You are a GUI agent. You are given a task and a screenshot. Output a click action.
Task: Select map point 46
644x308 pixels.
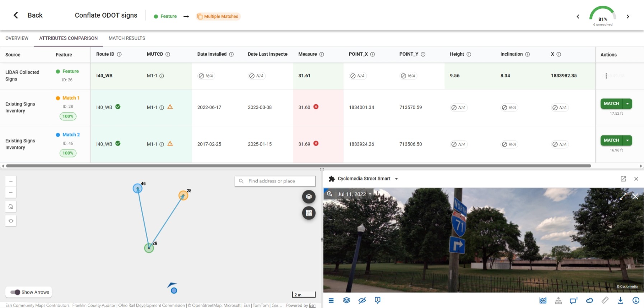click(x=137, y=188)
